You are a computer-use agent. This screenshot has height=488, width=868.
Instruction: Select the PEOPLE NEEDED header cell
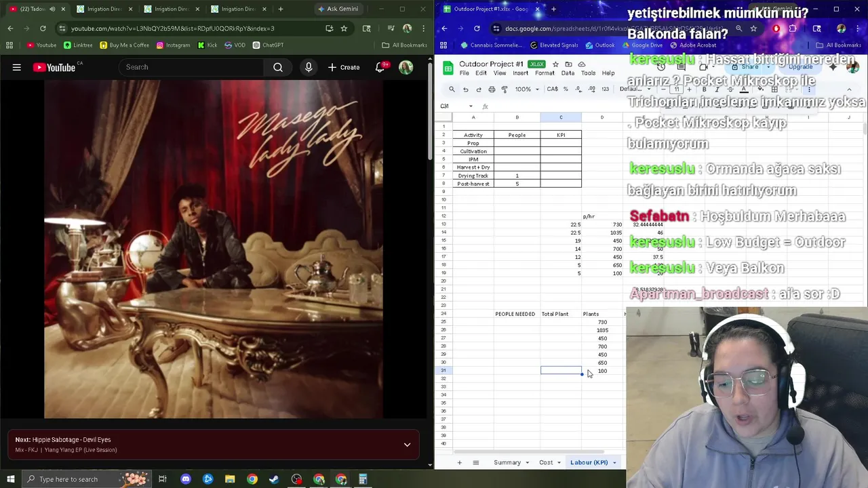tap(515, 314)
